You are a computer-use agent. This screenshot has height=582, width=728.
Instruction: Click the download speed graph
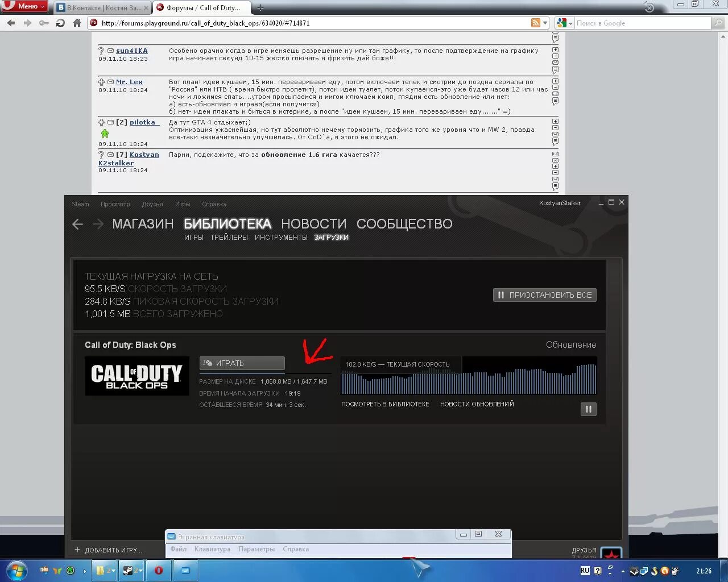click(x=469, y=376)
